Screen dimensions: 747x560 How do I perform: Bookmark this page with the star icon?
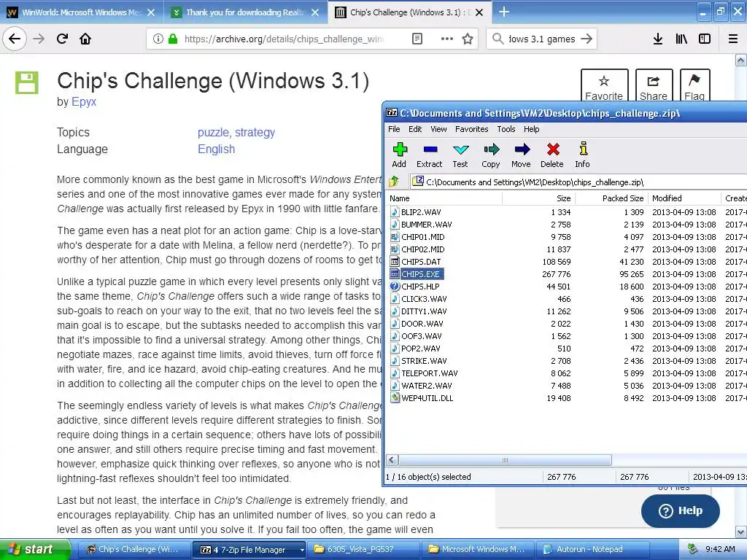(468, 39)
